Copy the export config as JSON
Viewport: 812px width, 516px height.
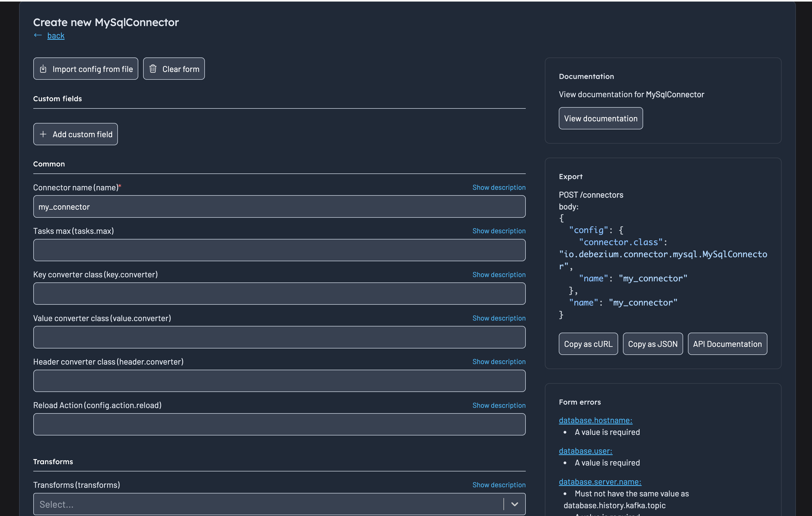coord(653,344)
